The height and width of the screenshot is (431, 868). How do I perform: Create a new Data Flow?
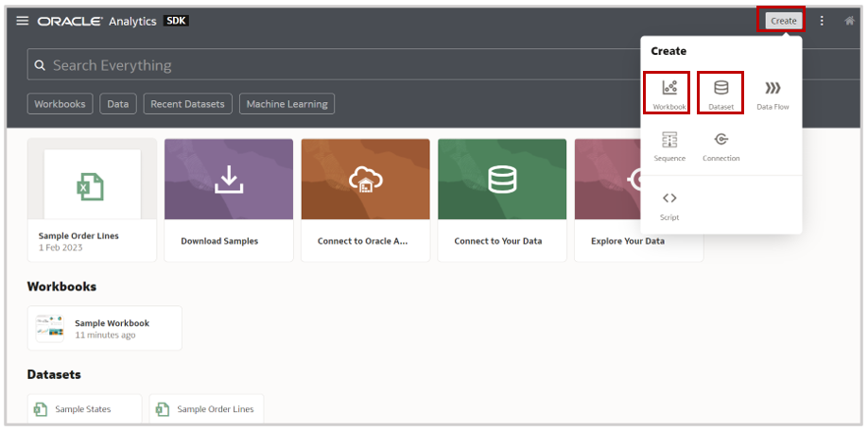(773, 95)
